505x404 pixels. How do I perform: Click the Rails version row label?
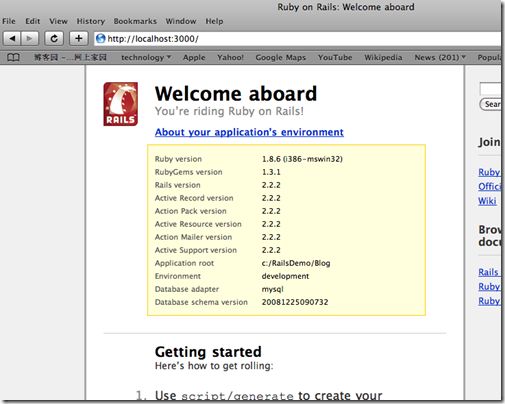[178, 185]
